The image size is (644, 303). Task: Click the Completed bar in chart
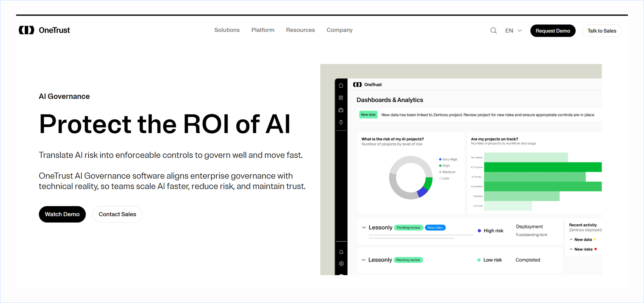[x=543, y=187]
